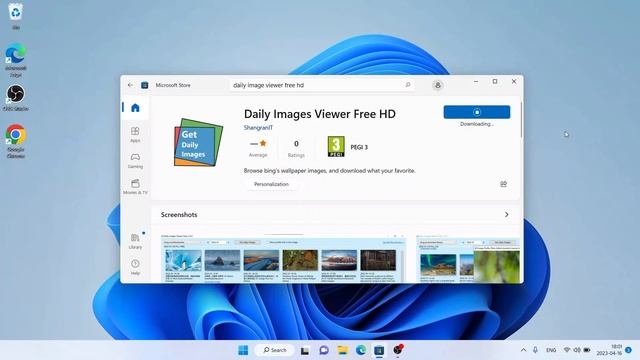The image size is (640, 360).
Task: Open the clock and date in the taskbar
Action: click(x=609, y=350)
